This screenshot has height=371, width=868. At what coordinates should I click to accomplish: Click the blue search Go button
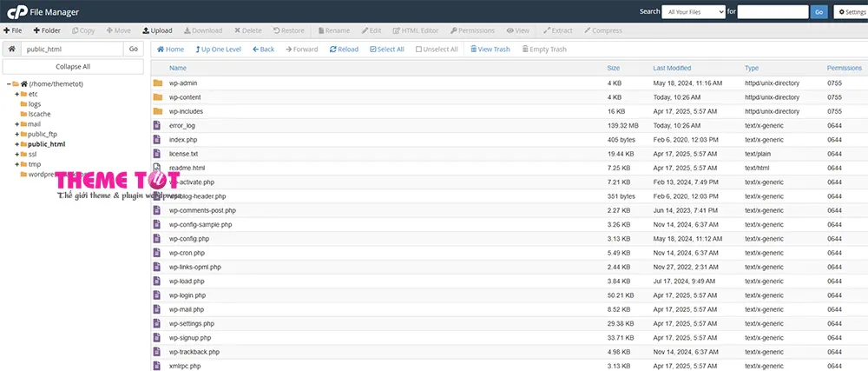click(819, 11)
